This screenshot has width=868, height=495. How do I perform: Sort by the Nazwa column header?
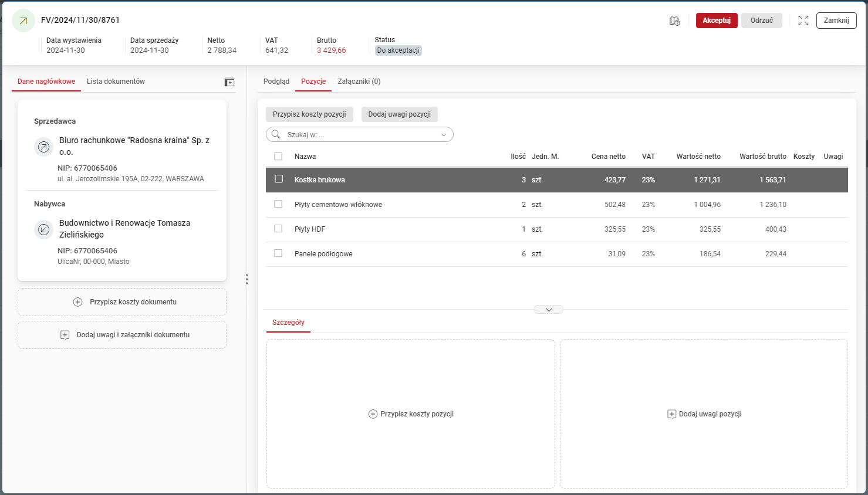[305, 157]
